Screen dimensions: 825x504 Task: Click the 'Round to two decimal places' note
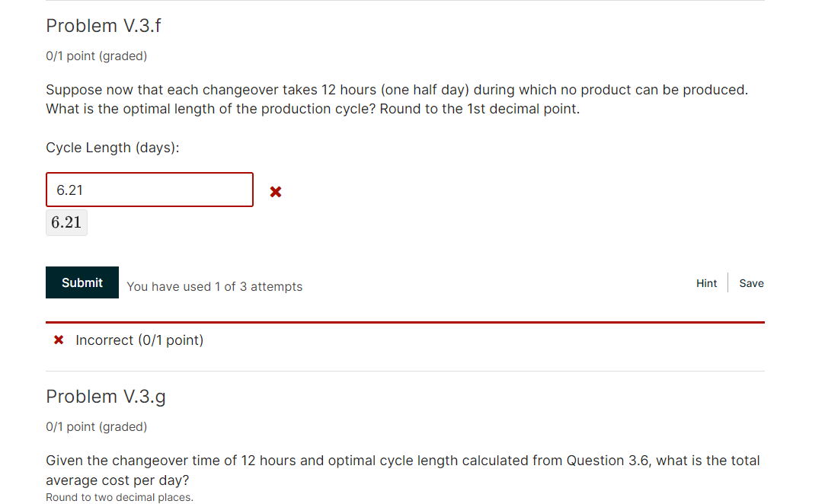119,496
